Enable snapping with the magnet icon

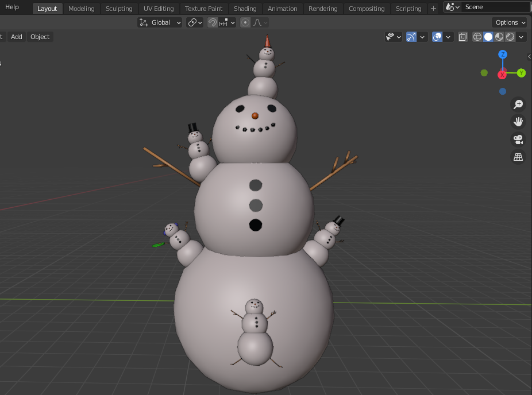(x=212, y=22)
